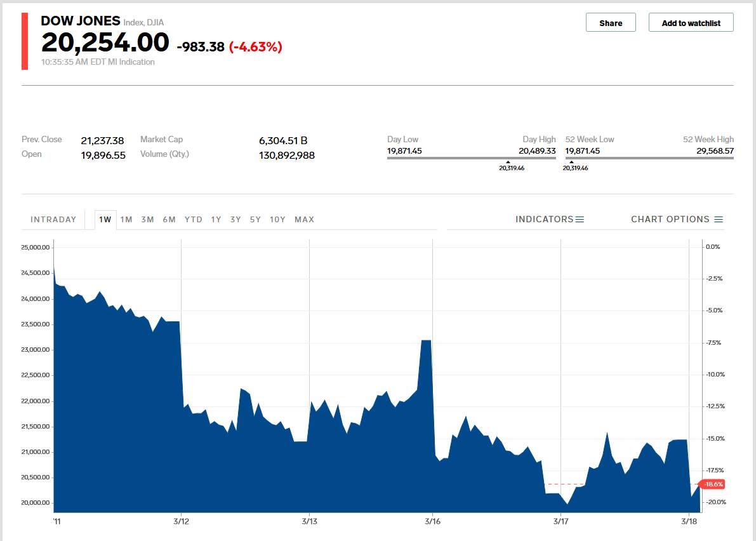Expand the INDICATORS dropdown
The height and width of the screenshot is (541, 756).
tap(544, 220)
